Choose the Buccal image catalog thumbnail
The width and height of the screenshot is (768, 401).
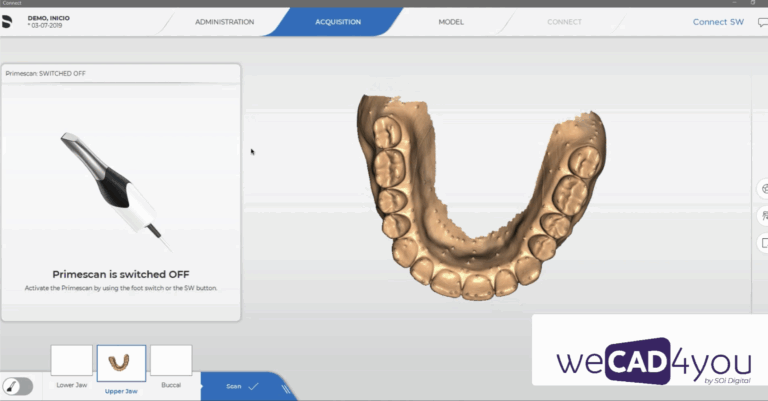[170, 361]
